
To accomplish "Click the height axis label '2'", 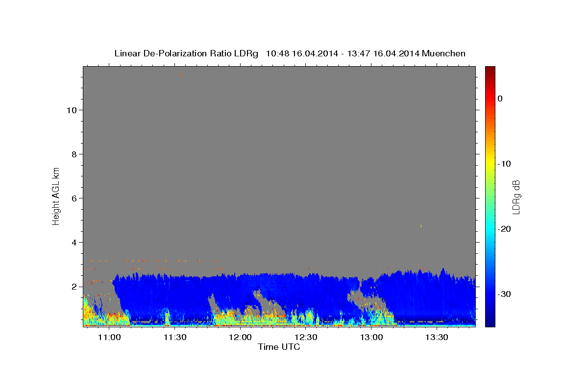I will tap(74, 286).
